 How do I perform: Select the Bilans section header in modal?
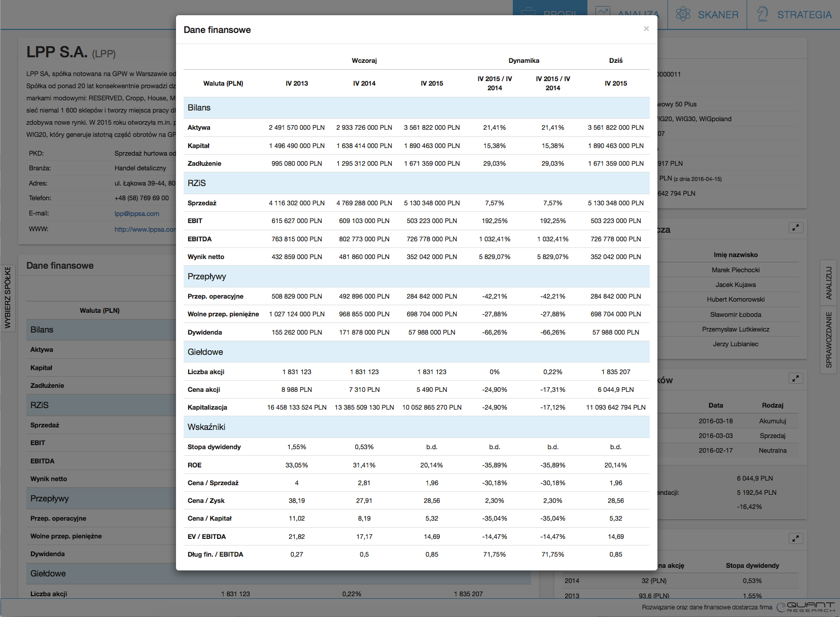coord(416,107)
